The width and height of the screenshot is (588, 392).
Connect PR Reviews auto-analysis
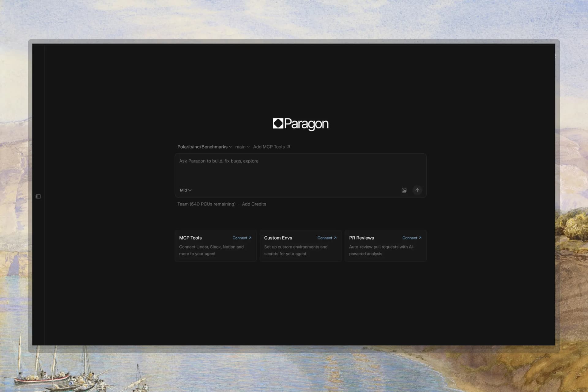pos(410,238)
